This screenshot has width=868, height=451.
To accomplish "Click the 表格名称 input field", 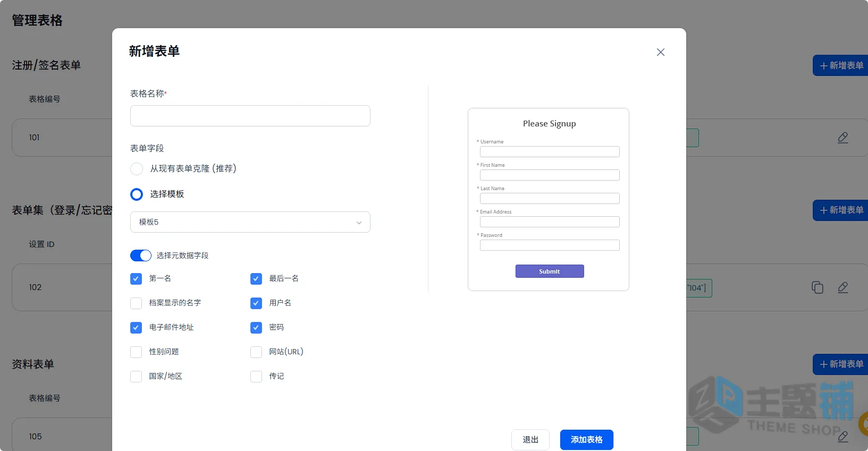I will click(x=250, y=116).
